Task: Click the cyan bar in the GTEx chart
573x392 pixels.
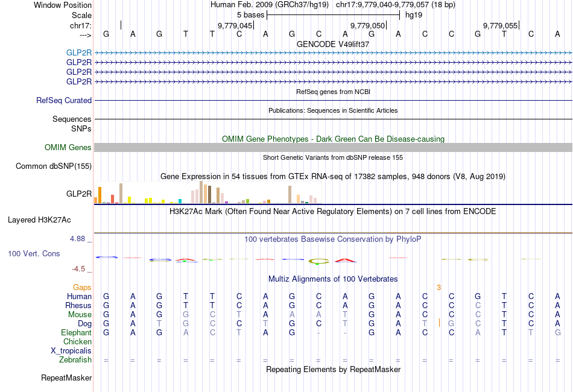Action: [180, 201]
